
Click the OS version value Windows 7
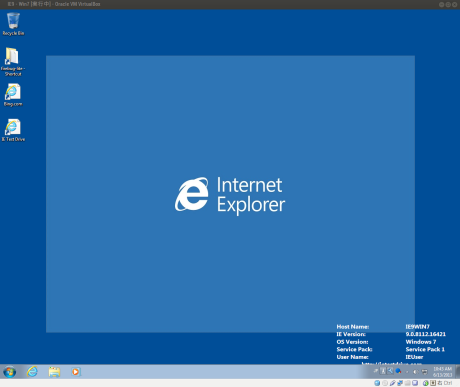click(421, 342)
